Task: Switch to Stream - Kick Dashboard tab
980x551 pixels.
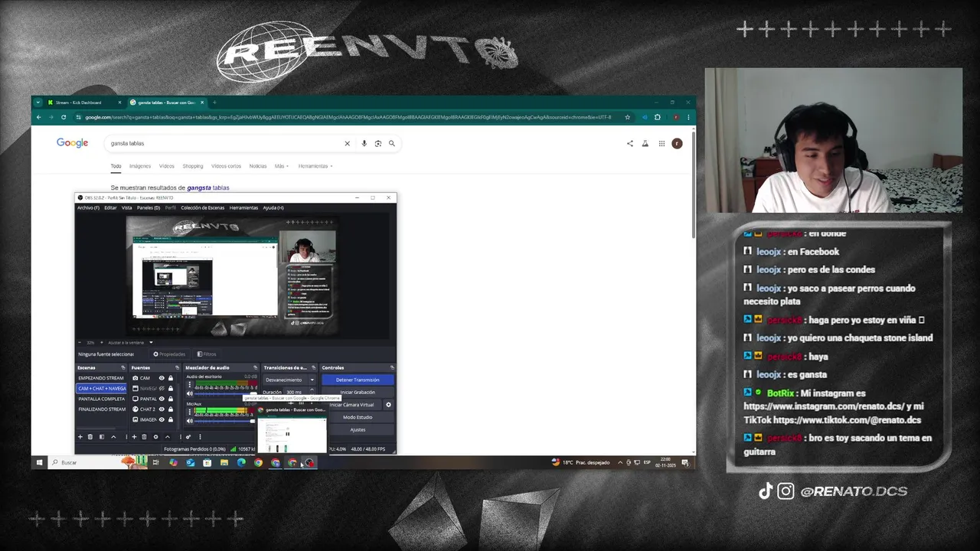Action: [x=83, y=103]
